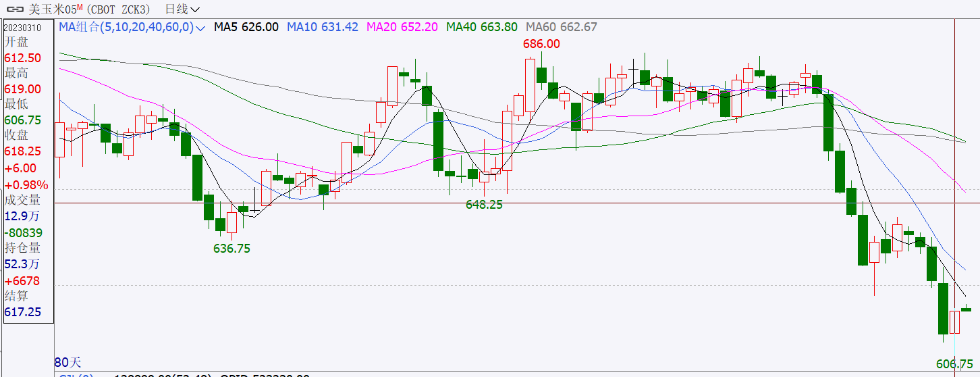The width and height of the screenshot is (980, 377).
Task: Click the MA20 652.20 legend value
Action: click(x=402, y=27)
